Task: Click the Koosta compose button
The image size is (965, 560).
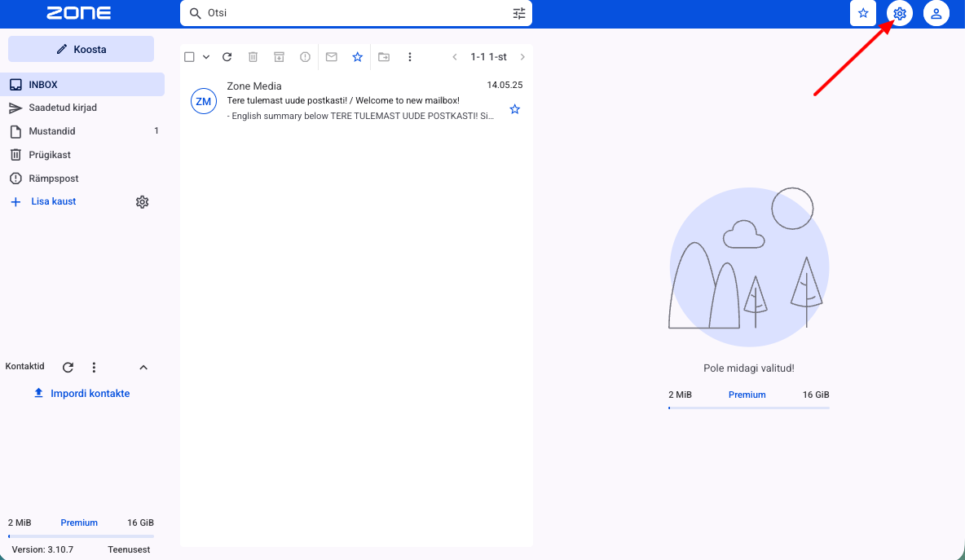Action: pyautogui.click(x=81, y=49)
